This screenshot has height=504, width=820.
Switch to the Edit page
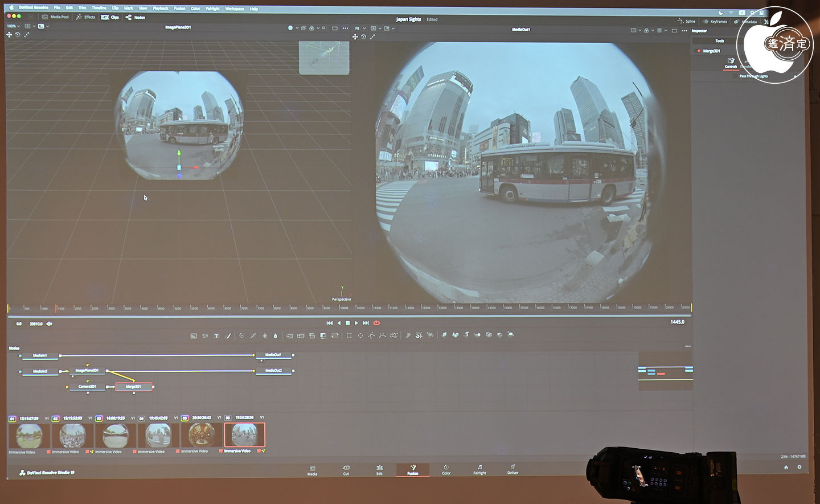pos(379,470)
